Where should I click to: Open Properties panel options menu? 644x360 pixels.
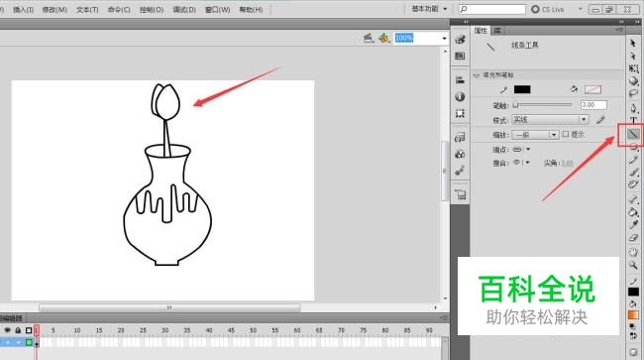pos(620,30)
